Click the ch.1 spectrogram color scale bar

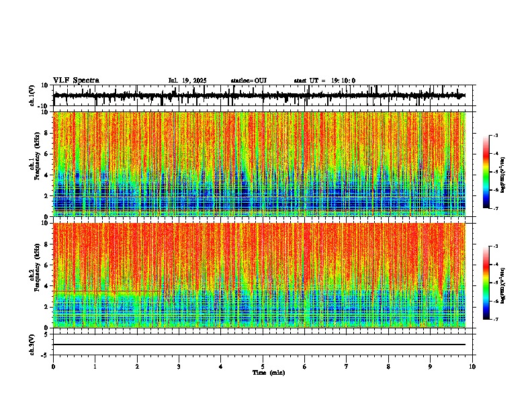[x=486, y=172]
